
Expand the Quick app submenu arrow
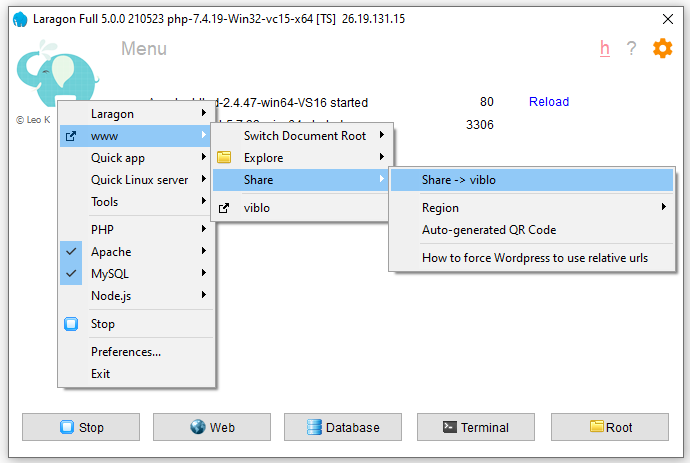click(x=203, y=157)
